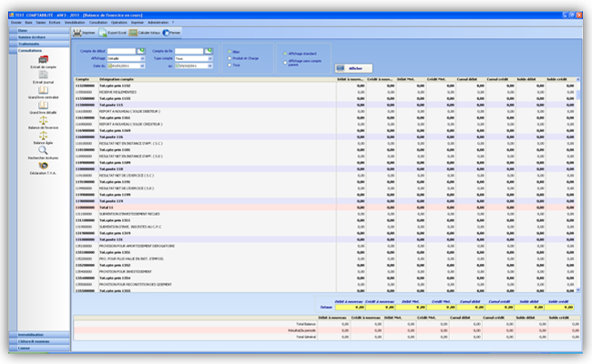
Task: Select the 'RESERVE REGLEMENTEES' row
Action: [325, 92]
